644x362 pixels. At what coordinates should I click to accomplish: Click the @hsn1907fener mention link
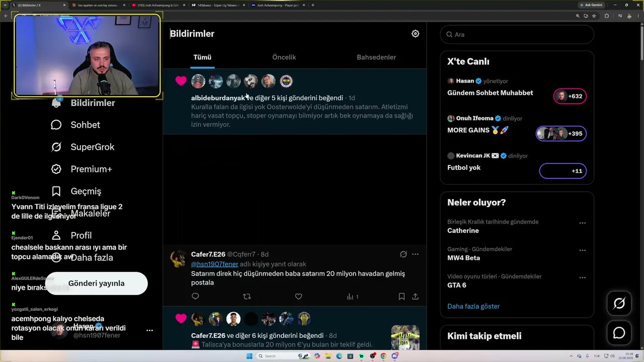(x=214, y=264)
